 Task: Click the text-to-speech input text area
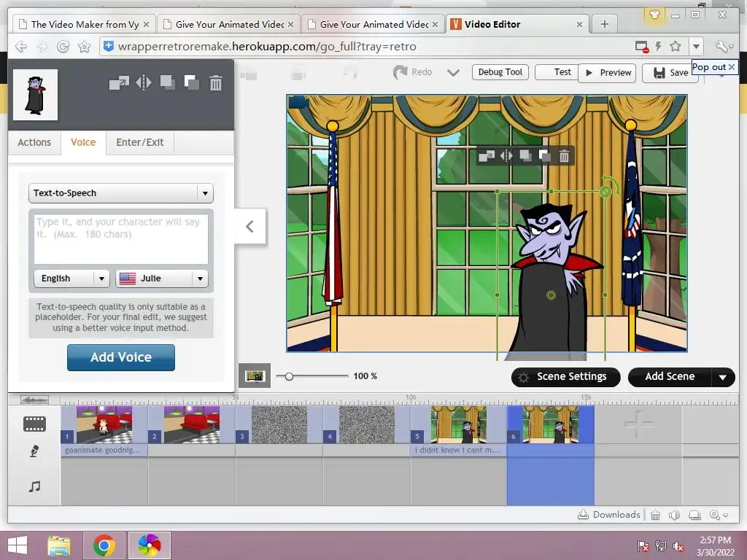tap(121, 239)
